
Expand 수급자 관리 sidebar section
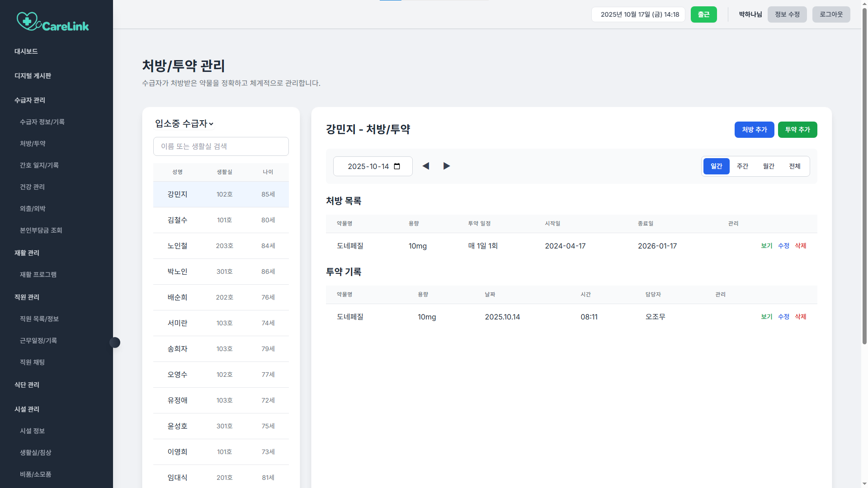click(30, 100)
